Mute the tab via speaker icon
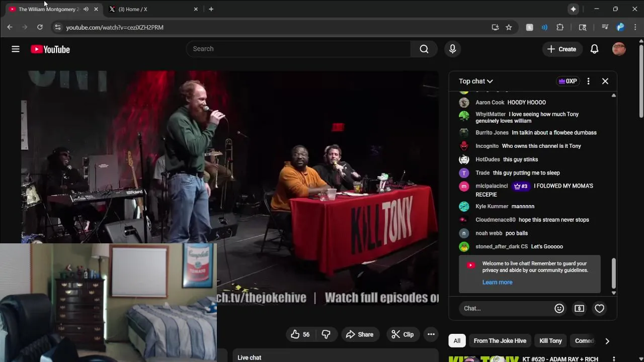 86,9
